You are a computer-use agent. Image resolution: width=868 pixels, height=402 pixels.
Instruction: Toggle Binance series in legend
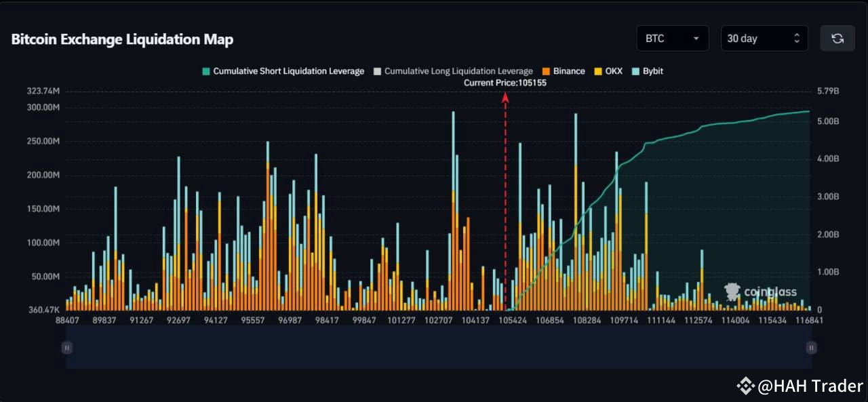click(563, 71)
